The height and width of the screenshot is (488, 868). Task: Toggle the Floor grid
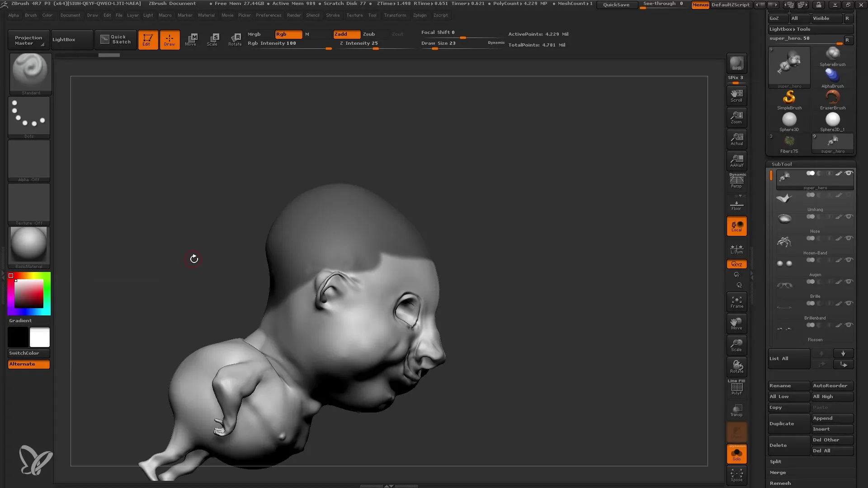click(736, 204)
